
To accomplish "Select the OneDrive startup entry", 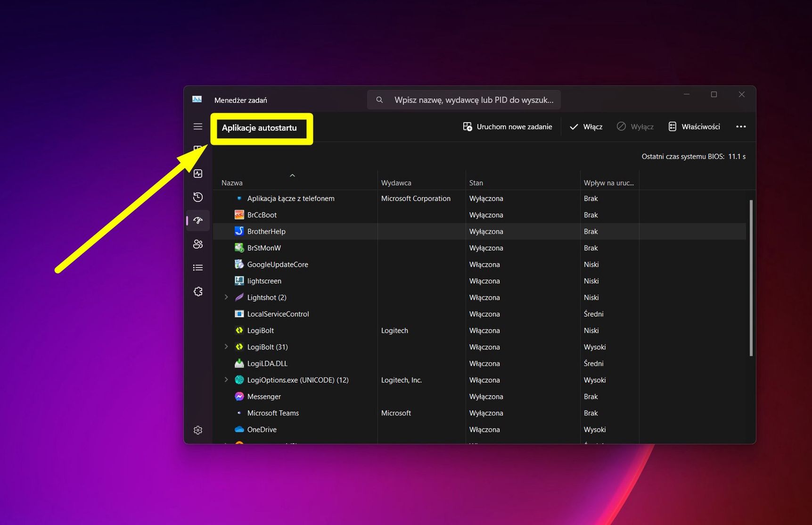I will click(262, 429).
